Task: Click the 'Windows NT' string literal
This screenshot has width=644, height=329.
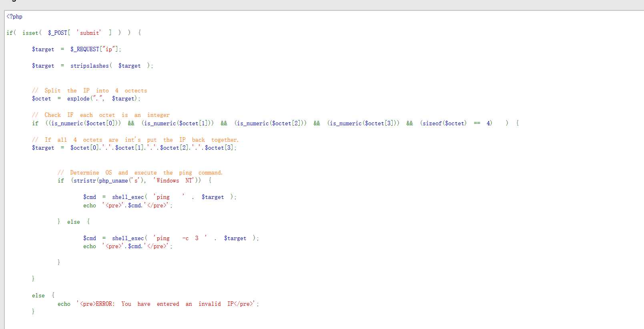Action: 173,181
